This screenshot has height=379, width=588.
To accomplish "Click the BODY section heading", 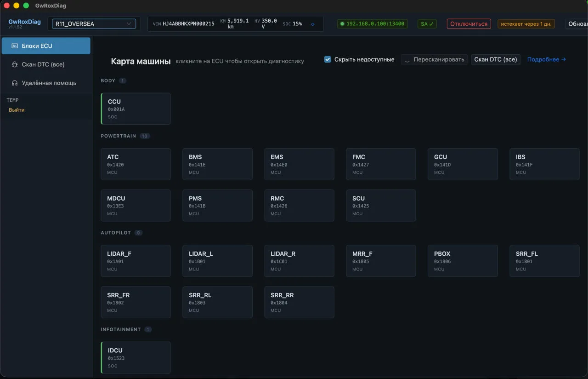I will [x=108, y=80].
